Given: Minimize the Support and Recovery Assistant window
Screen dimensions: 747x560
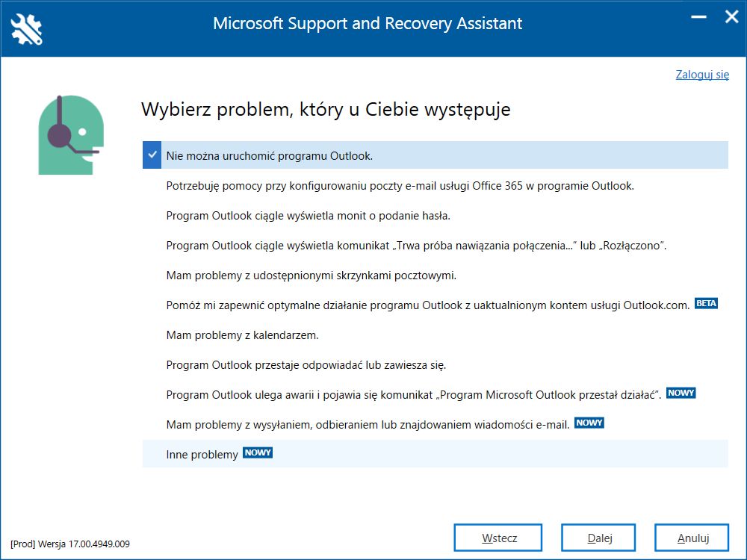Looking at the screenshot, I should (698, 18).
